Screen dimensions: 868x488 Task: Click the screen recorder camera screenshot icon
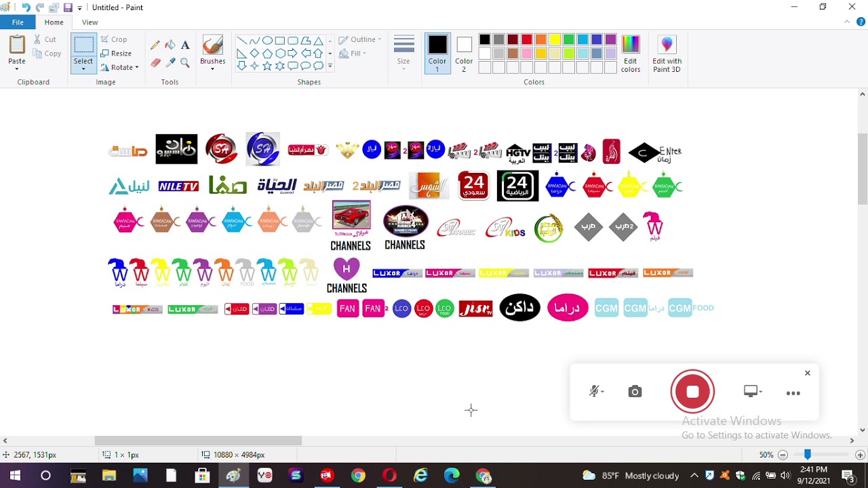pos(635,392)
